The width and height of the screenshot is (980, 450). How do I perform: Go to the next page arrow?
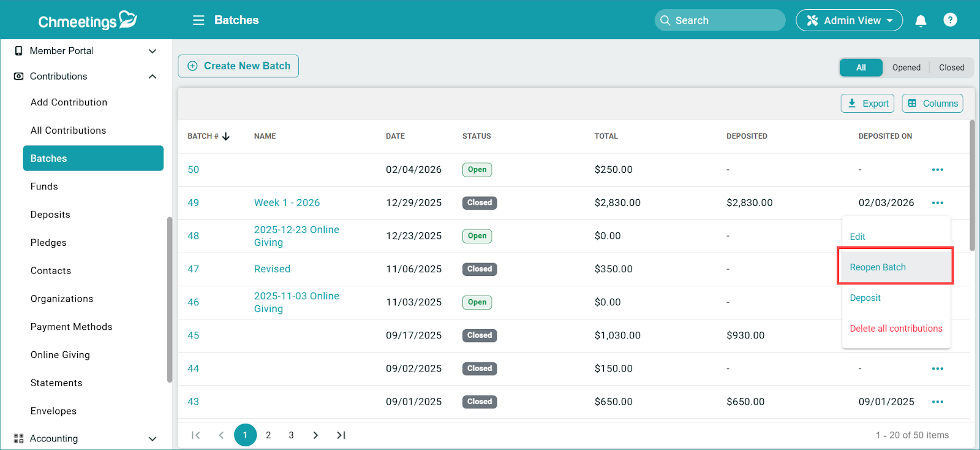click(315, 435)
